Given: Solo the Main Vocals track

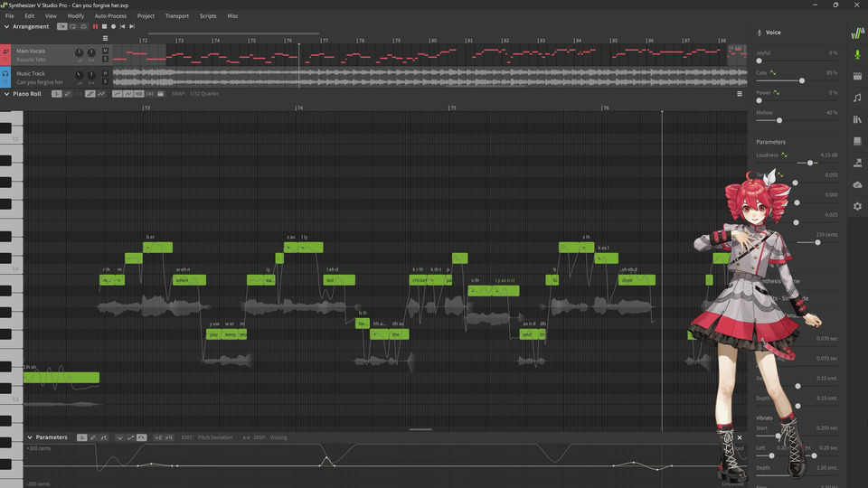Looking at the screenshot, I should click(105, 60).
